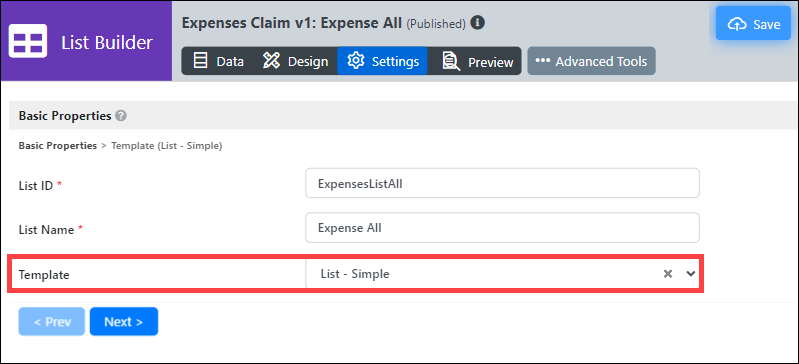Switch to the Design tab
Image resolution: width=799 pixels, height=364 pixels.
[x=296, y=61]
